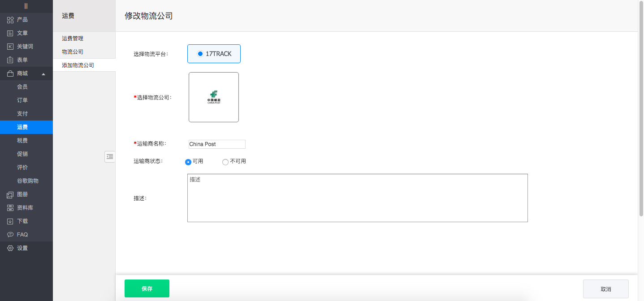
Task: Collapse the 商城 menu section arrow
Action: 43,74
